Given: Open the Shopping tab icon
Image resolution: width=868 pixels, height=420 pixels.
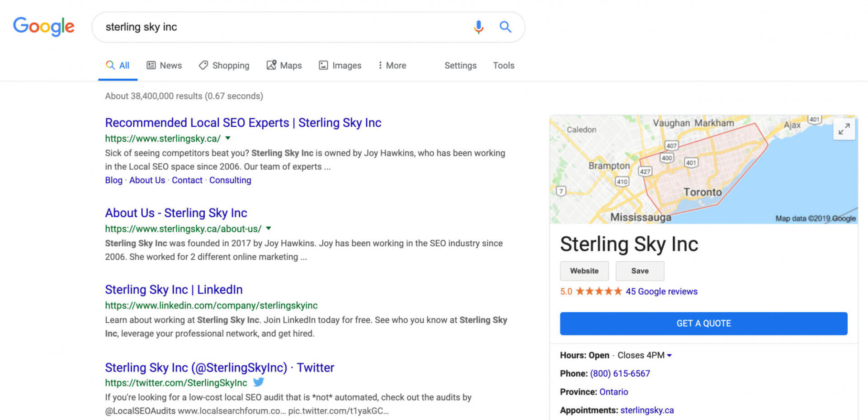Looking at the screenshot, I should tap(203, 65).
